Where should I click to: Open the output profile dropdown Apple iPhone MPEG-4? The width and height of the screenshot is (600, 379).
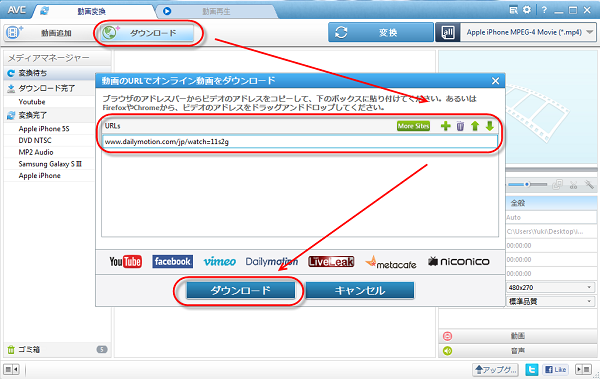(528, 33)
